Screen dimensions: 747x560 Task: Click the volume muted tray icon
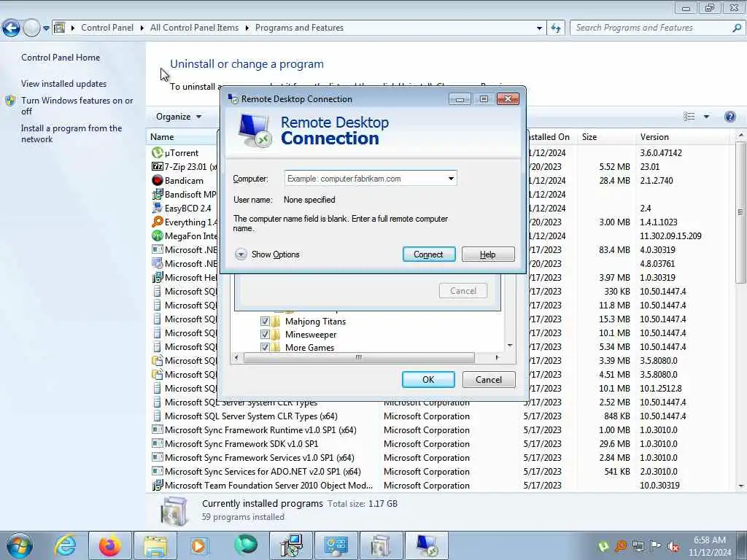(x=673, y=546)
